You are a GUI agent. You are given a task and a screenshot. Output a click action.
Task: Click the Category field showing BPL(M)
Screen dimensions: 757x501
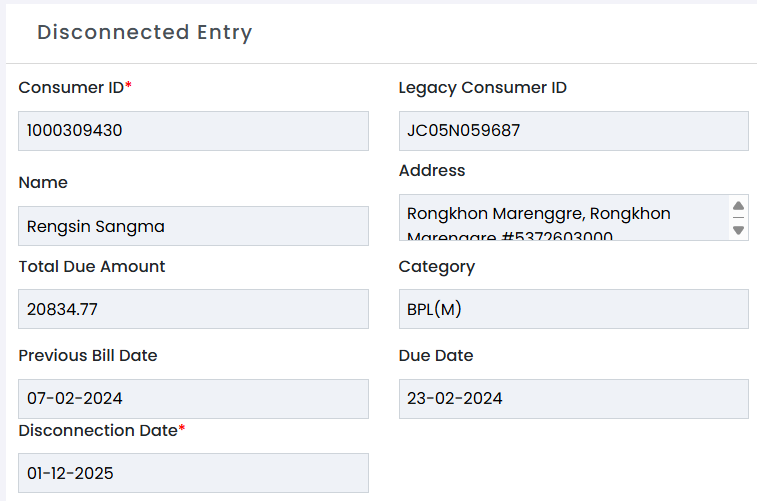(x=573, y=309)
